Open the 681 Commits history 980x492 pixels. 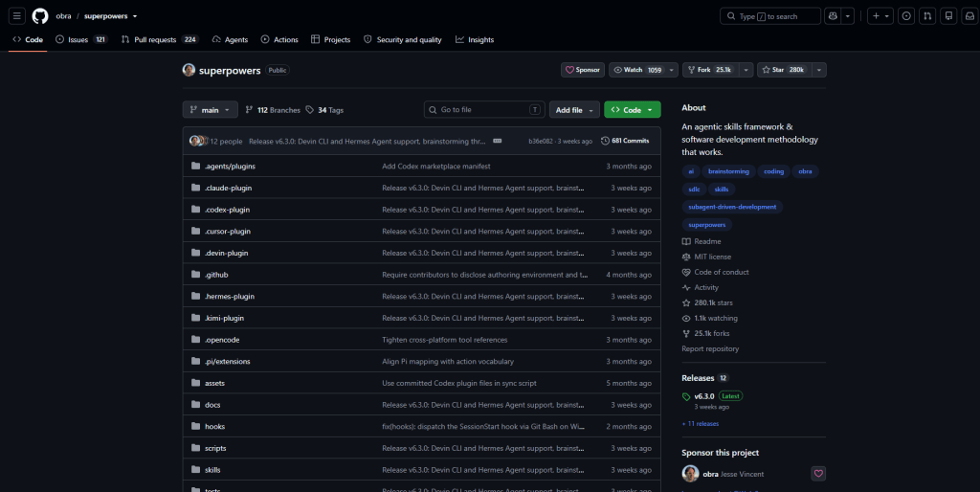625,141
